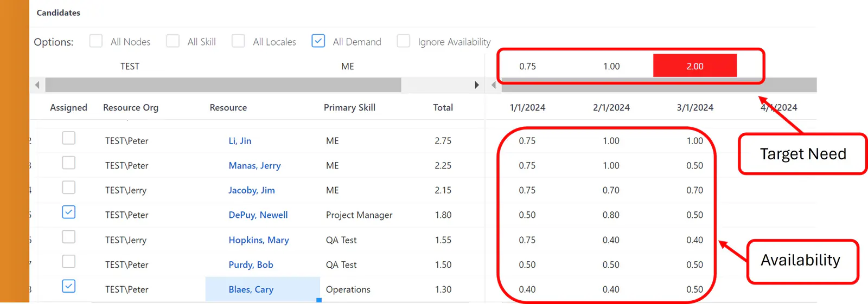Assign Jacoby, Jim via checkbox

click(68, 187)
